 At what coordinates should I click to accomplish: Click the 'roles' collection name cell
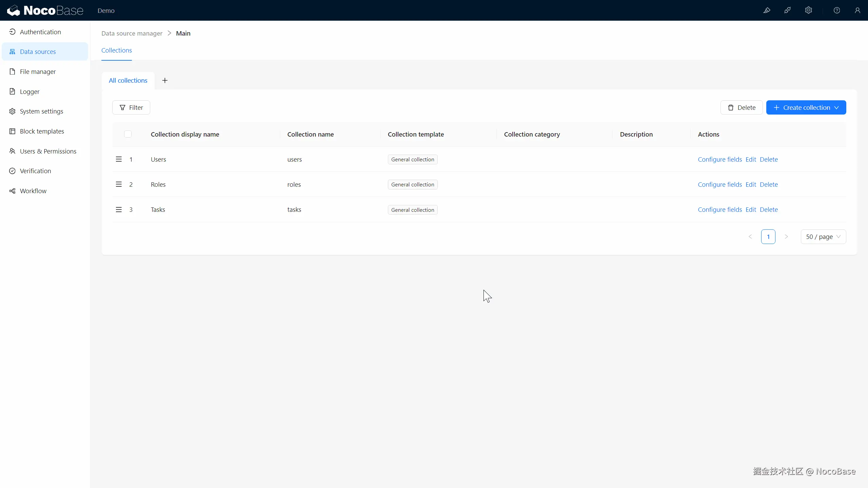tap(294, 184)
